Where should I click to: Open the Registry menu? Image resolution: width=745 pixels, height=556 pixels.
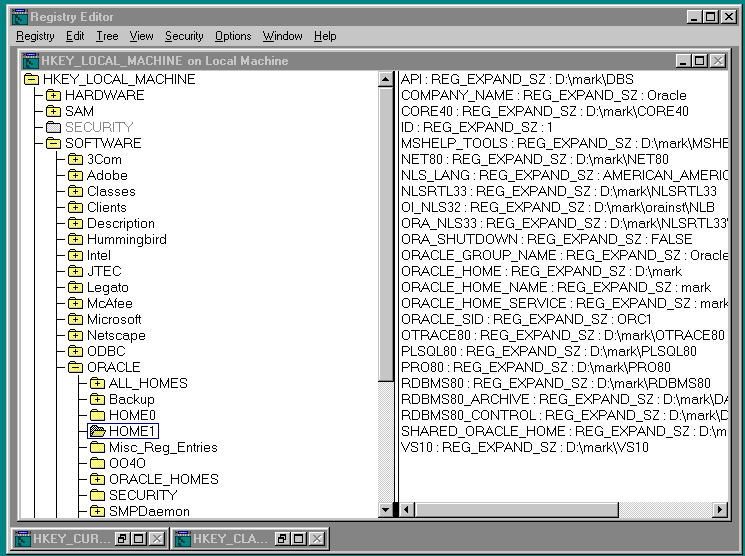35,36
